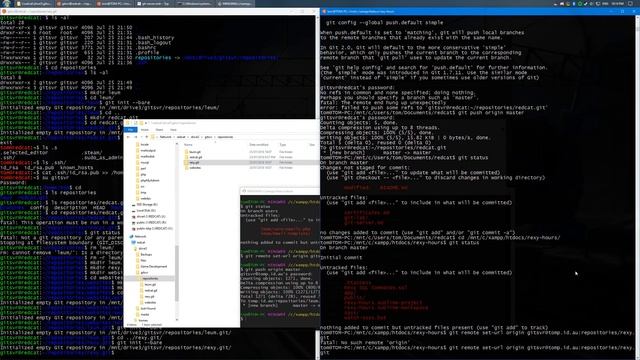Select the redcat computer under Network
Screen dimensions: 640x360
coord(141,242)
